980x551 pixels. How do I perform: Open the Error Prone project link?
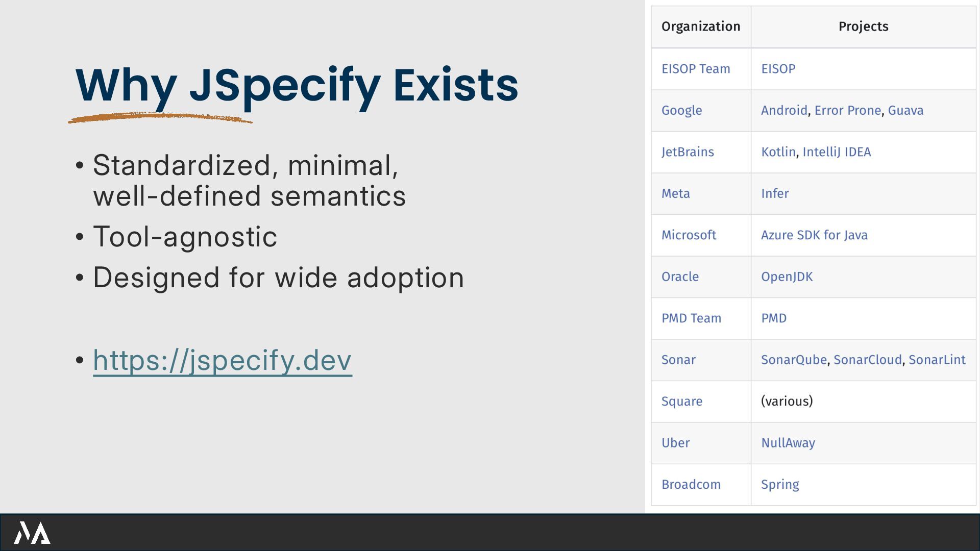[x=847, y=111]
